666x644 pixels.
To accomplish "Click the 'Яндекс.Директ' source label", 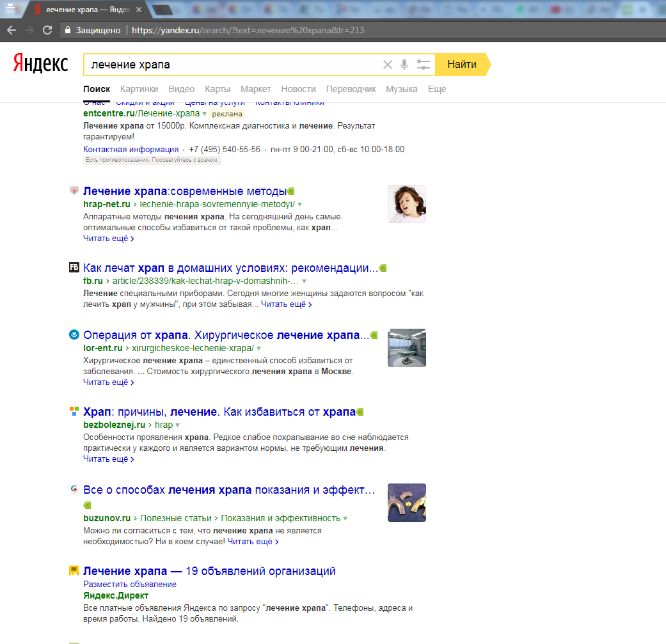I will [116, 595].
